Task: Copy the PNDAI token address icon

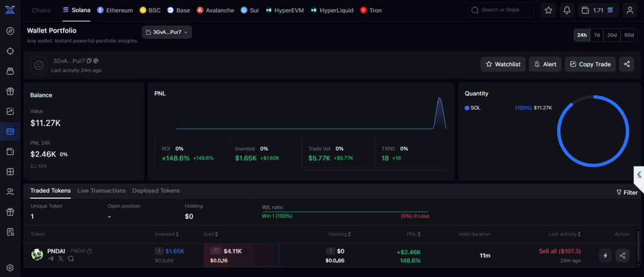Action: (x=90, y=251)
